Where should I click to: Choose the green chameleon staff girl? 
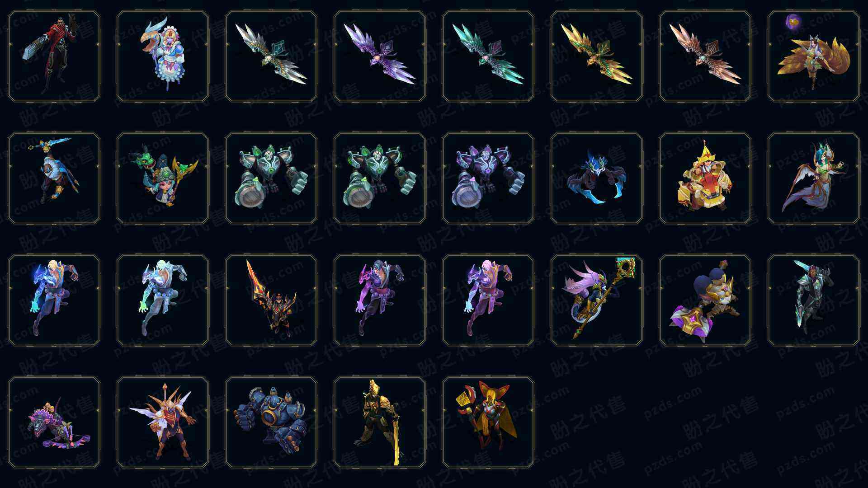point(163,178)
